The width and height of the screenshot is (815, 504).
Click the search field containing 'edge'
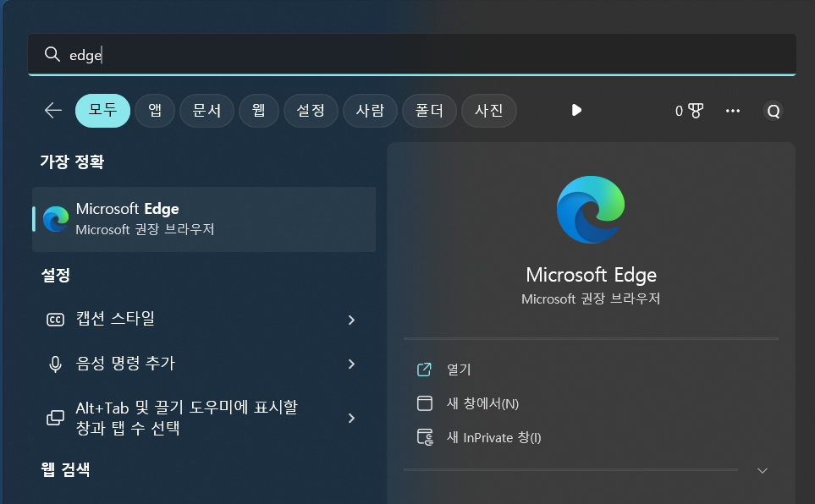point(411,54)
